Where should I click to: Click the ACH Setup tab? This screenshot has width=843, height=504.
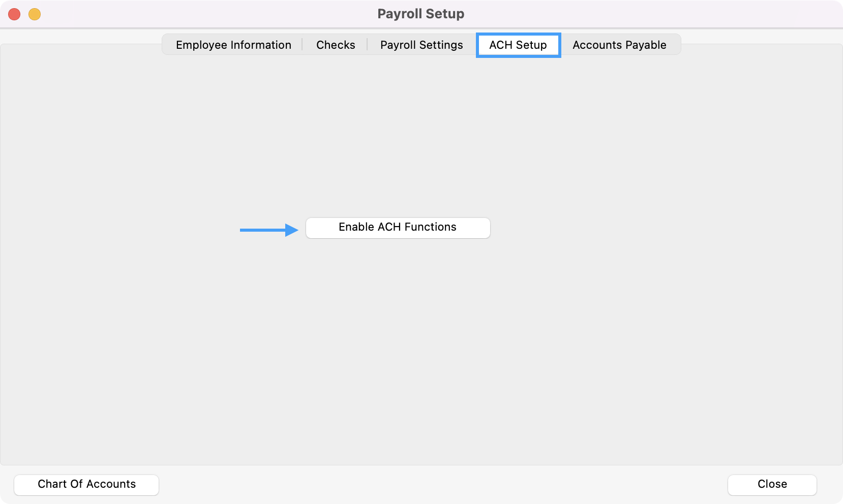[518, 45]
